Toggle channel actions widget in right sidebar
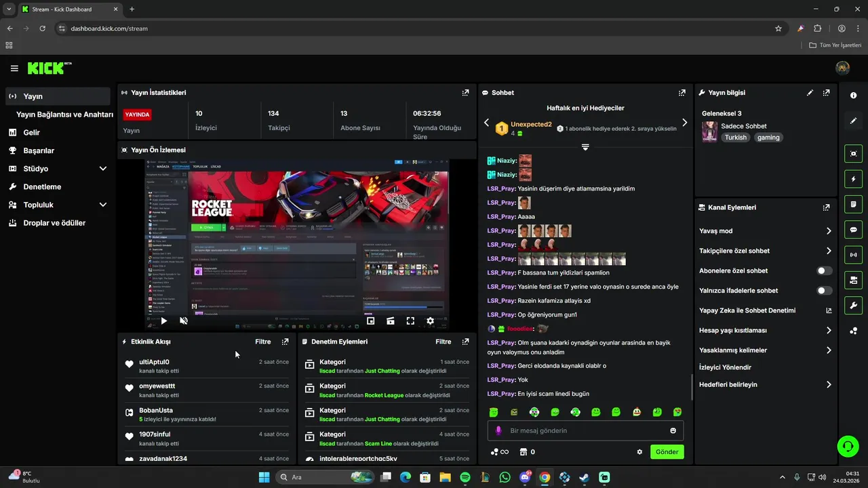Screen dimensions: 868x488 pyautogui.click(x=854, y=280)
